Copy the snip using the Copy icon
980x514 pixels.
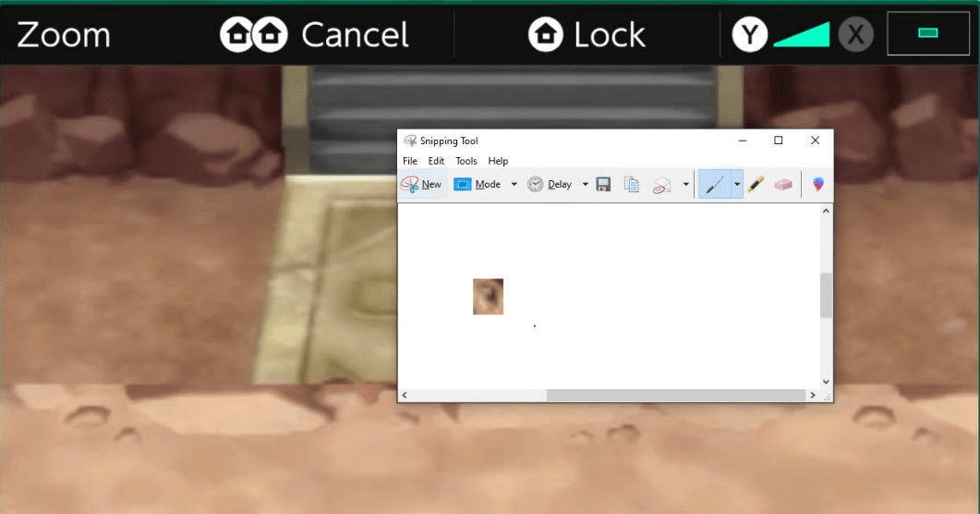[632, 185]
